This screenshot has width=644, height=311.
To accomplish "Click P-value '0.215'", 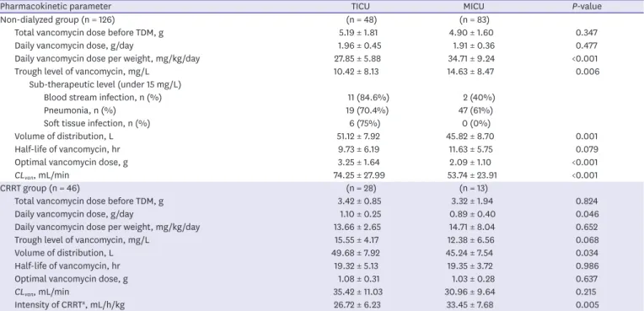I will coord(587,292).
